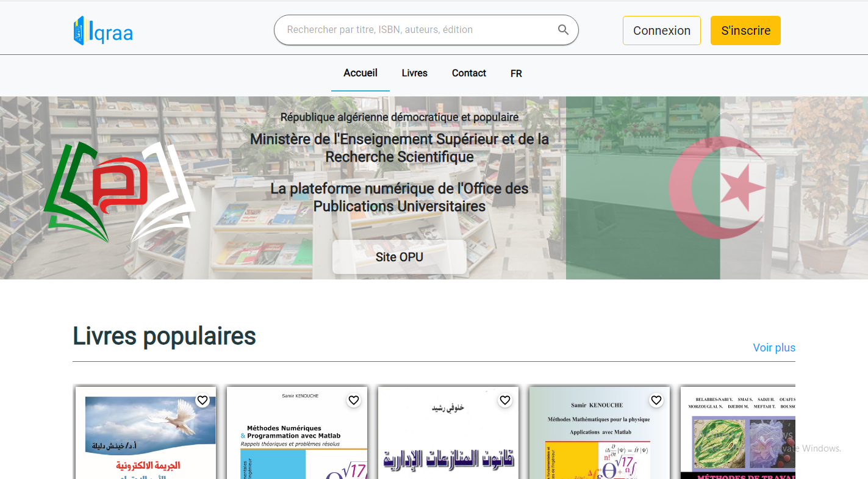This screenshot has height=479, width=868.
Task: Open the FR language selector
Action: point(516,73)
